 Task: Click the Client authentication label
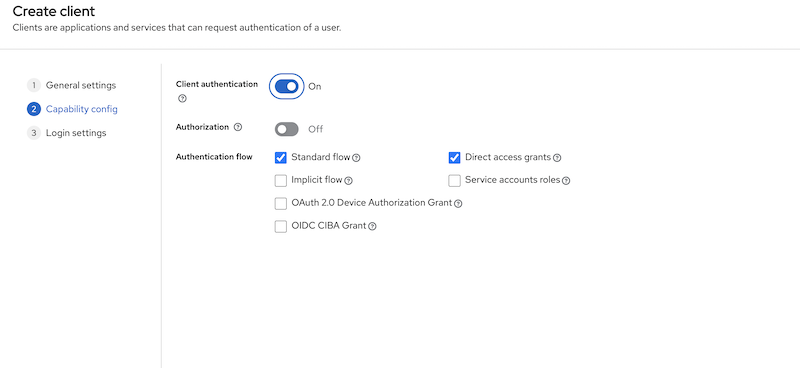(217, 84)
